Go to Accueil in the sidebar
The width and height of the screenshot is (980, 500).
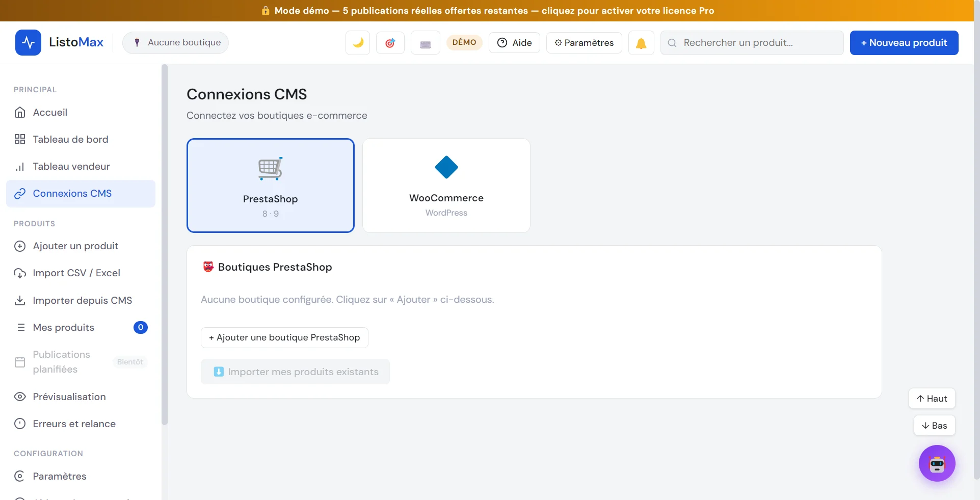(81, 112)
